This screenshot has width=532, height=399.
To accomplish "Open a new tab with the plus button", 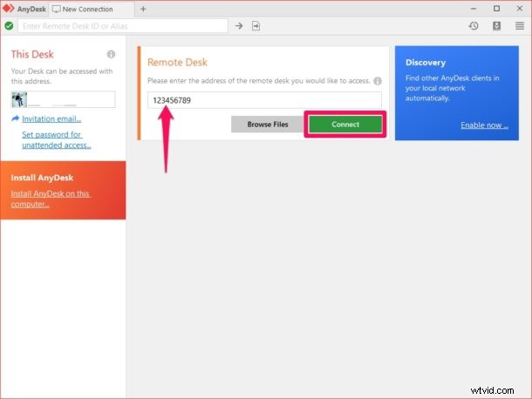I will pos(143,10).
